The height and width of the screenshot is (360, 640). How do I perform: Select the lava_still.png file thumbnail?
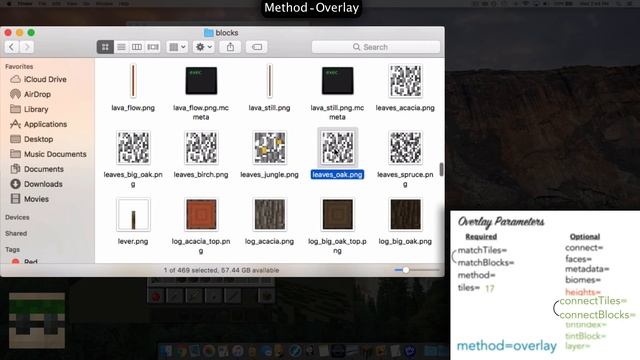click(269, 81)
